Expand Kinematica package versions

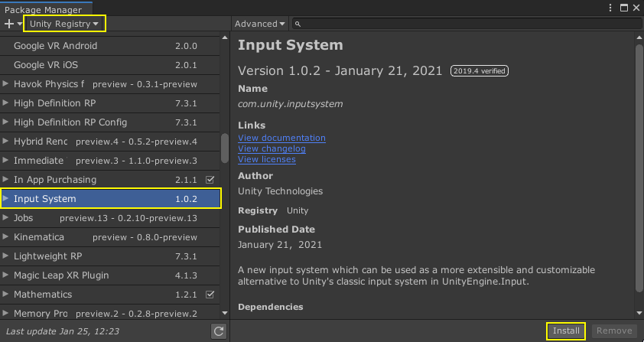click(x=5, y=236)
